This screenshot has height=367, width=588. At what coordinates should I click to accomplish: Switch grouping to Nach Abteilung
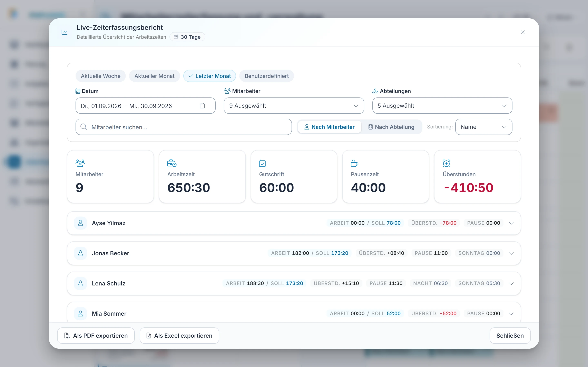click(391, 127)
